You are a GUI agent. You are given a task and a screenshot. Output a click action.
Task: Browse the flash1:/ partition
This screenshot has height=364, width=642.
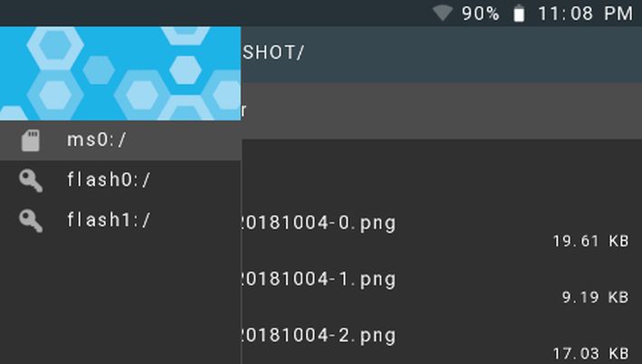click(x=120, y=221)
